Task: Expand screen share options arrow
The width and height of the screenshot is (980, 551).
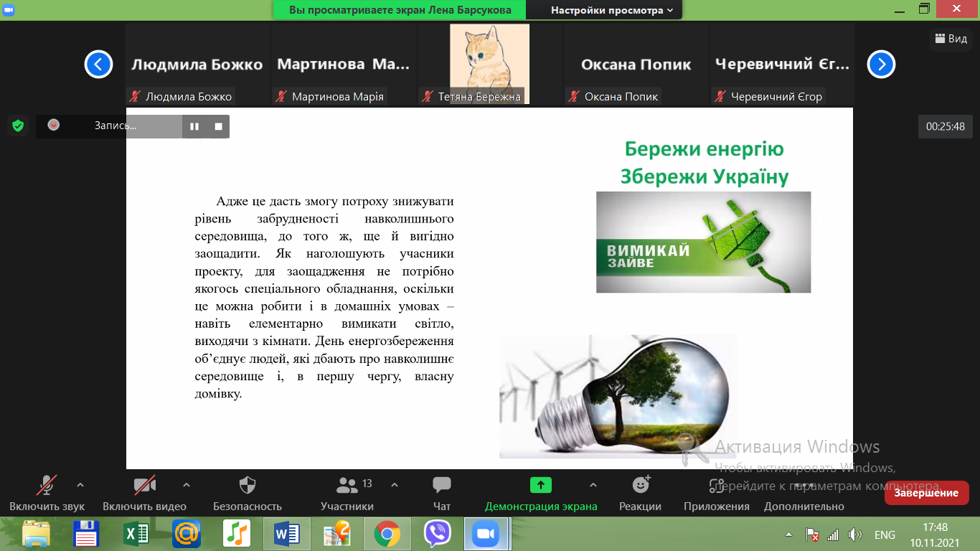Action: [593, 484]
